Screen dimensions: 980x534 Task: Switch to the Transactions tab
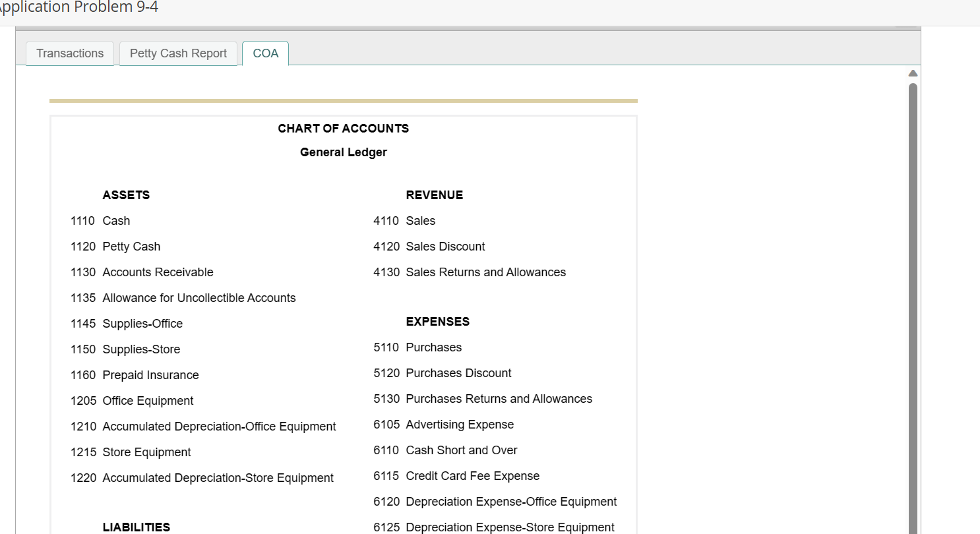click(x=70, y=53)
